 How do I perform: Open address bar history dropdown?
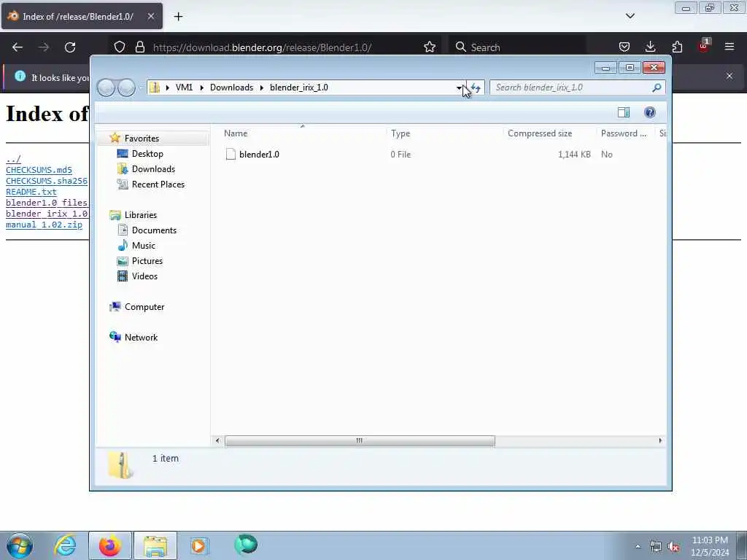pos(459,87)
